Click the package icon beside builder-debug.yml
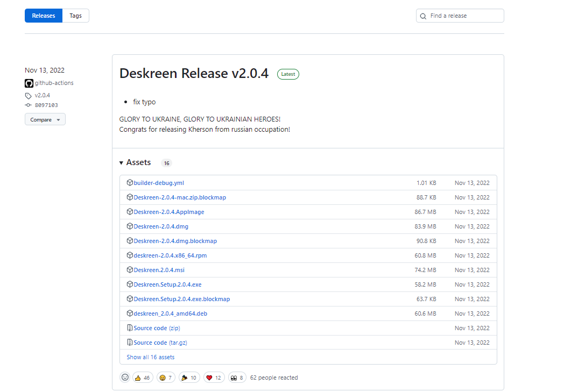The height and width of the screenshot is (392, 578). point(130,183)
